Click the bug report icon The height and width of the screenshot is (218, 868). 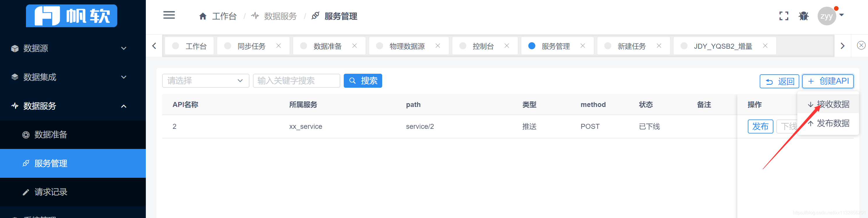point(804,16)
